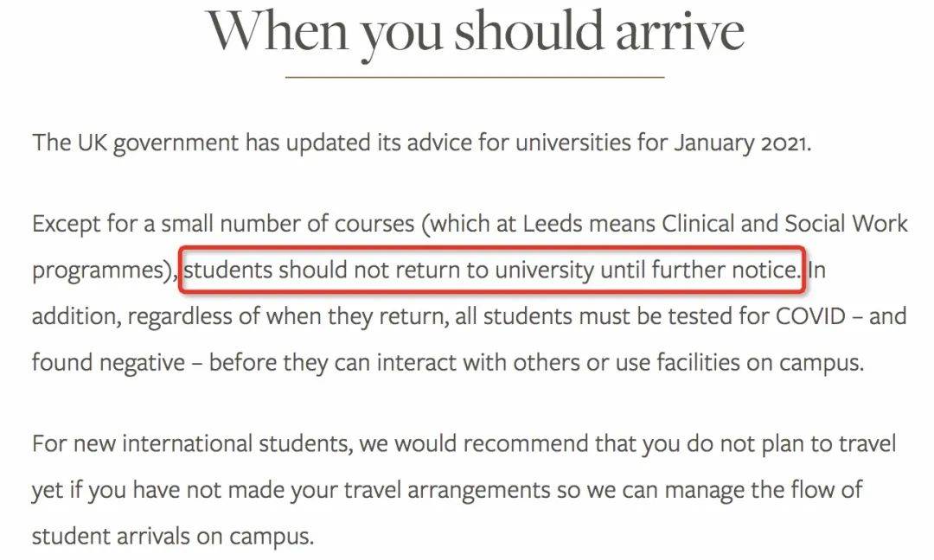
Task: Click 'student arrivals on campus' text
Action: (x=173, y=537)
